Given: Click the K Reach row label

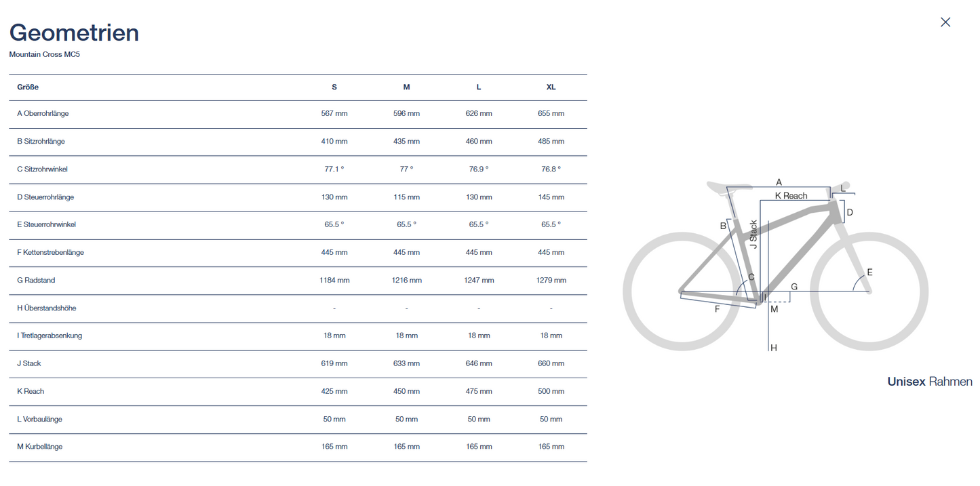Looking at the screenshot, I should pyautogui.click(x=31, y=391).
